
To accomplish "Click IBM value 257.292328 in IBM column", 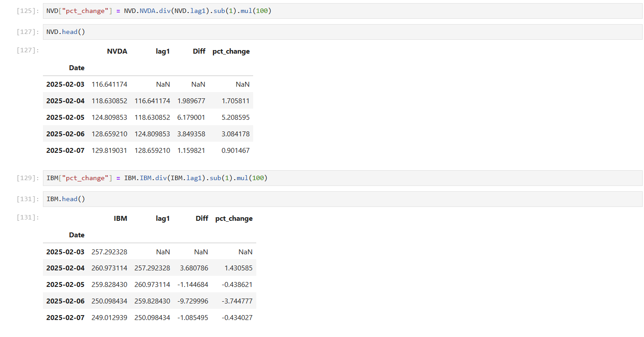I will pos(109,252).
